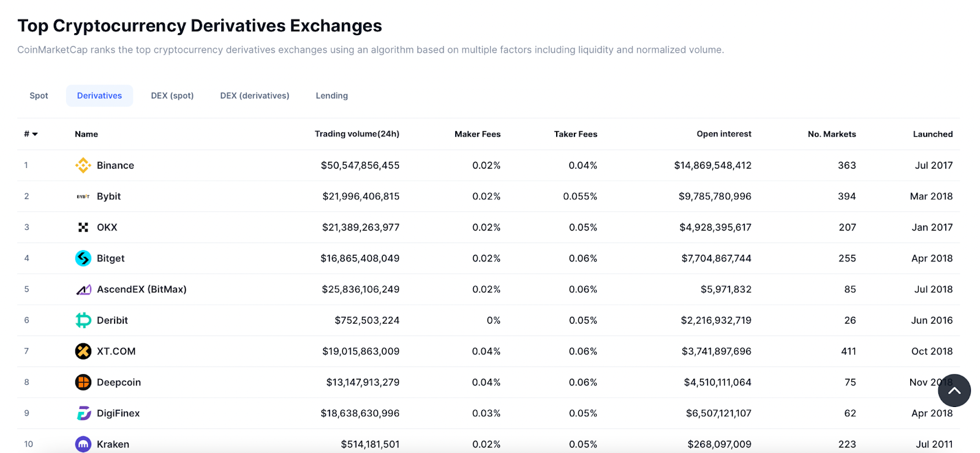Viewport: 980px width, 453px height.
Task: Click the Binance logo icon
Action: coord(83,166)
